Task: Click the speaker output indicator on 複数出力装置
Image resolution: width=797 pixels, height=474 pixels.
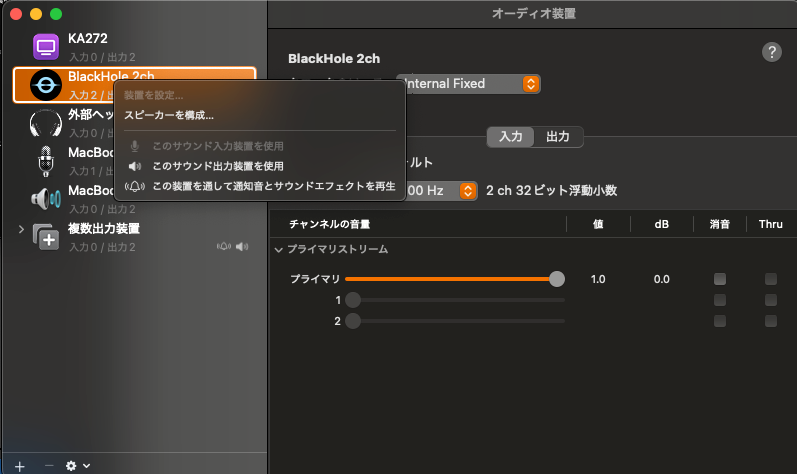Action: coord(242,246)
